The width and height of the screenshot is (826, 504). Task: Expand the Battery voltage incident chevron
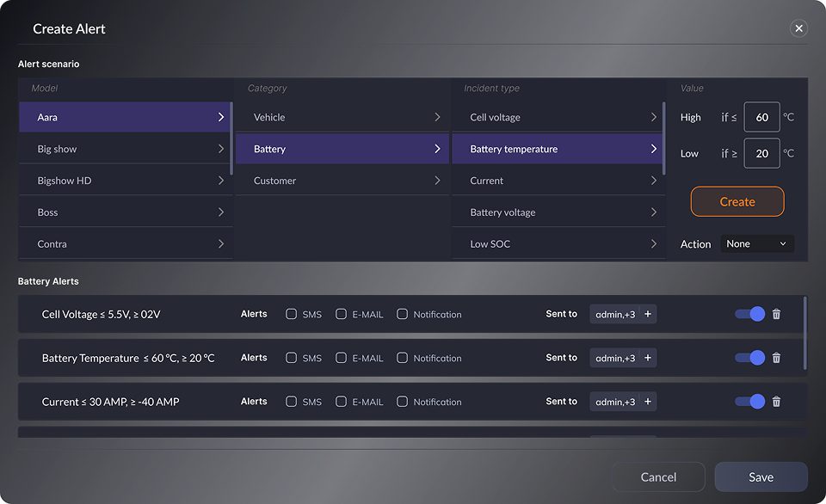653,212
